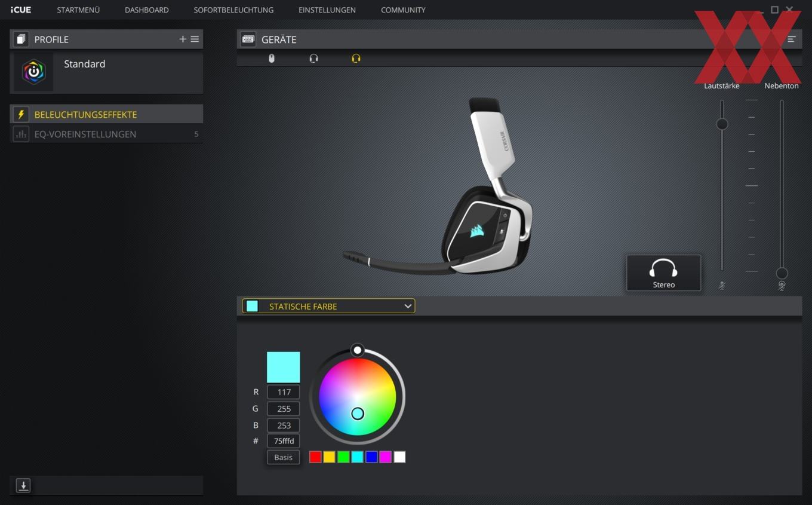Open Sofortbeleuchtung menu
The width and height of the screenshot is (812, 505).
[233, 10]
